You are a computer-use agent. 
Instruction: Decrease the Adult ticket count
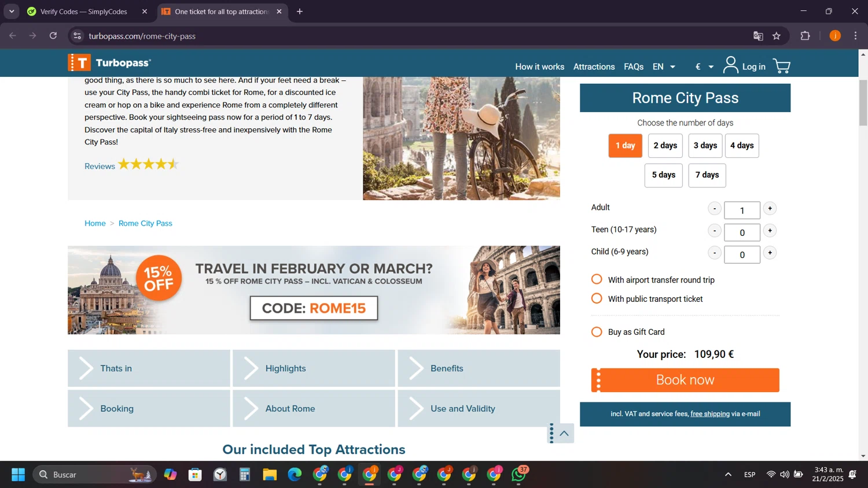click(x=715, y=209)
